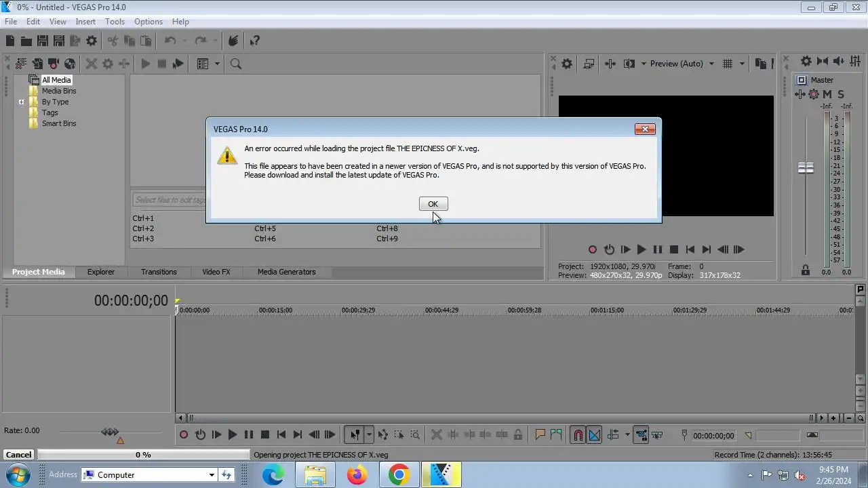Select All Media tree item
Image resolution: width=868 pixels, height=488 pixels.
pos(56,80)
